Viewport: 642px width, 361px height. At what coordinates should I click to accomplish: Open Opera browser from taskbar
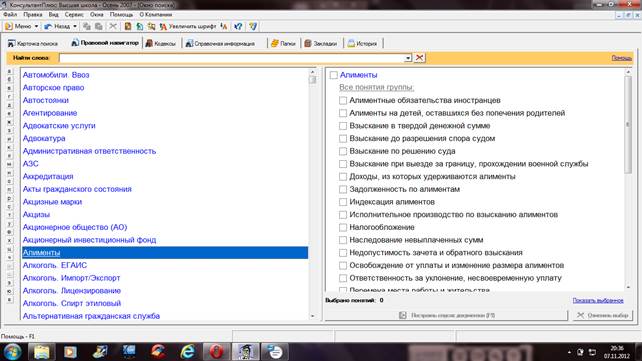217,352
